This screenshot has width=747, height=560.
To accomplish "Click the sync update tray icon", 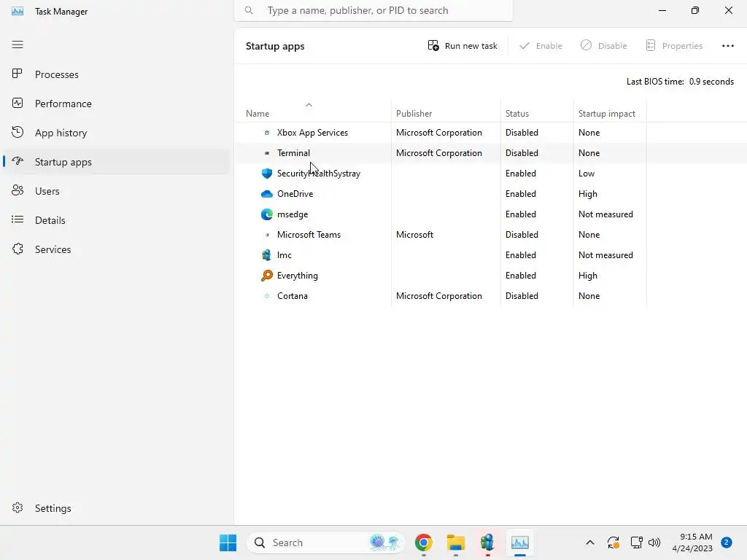I will [x=613, y=542].
